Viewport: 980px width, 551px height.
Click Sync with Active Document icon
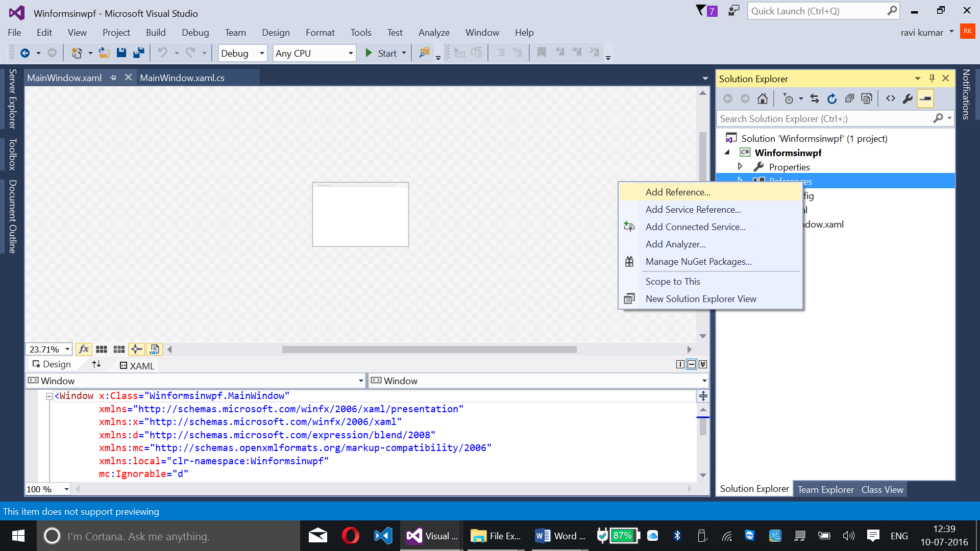[x=815, y=98]
